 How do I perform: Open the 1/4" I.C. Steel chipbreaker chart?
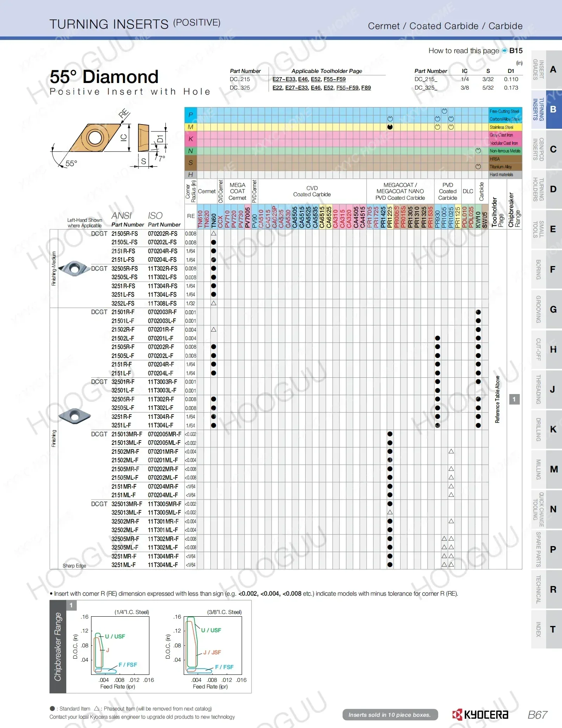[120, 645]
